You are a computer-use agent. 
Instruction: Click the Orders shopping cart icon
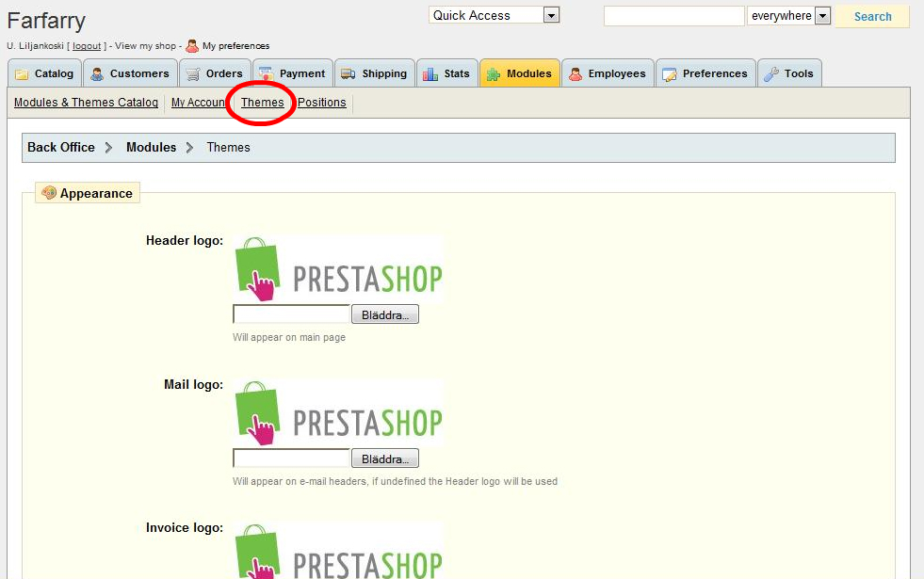(x=193, y=74)
